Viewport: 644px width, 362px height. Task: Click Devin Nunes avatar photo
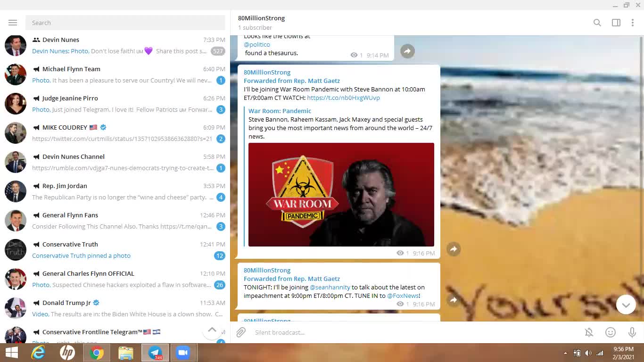(x=16, y=45)
